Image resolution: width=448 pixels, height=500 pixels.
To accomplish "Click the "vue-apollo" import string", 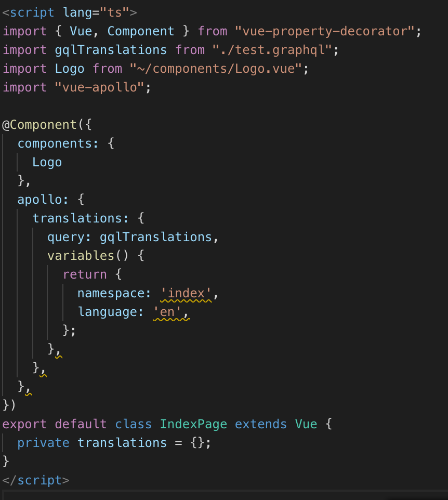I will click(99, 87).
